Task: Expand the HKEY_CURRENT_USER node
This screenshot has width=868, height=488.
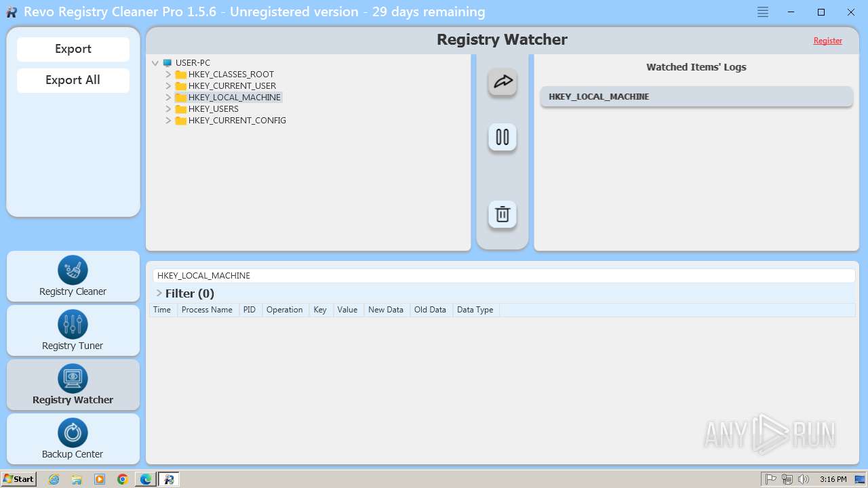Action: [168, 86]
